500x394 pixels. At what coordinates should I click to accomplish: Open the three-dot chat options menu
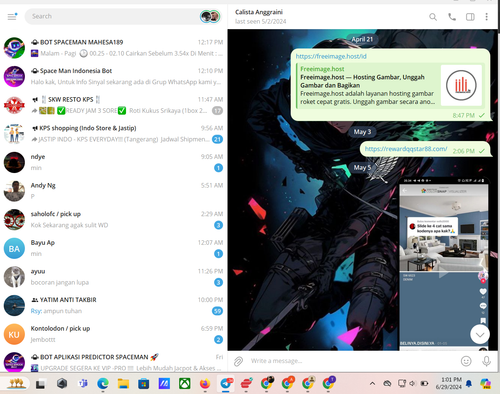pyautogui.click(x=486, y=17)
